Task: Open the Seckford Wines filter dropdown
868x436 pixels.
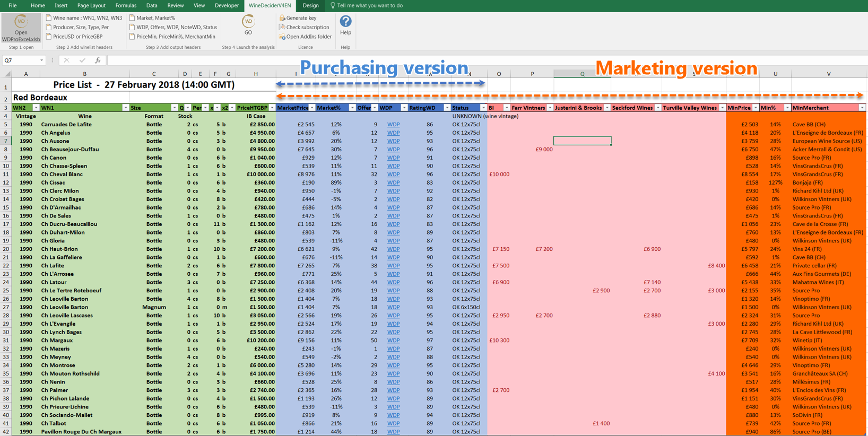Action: pos(658,108)
